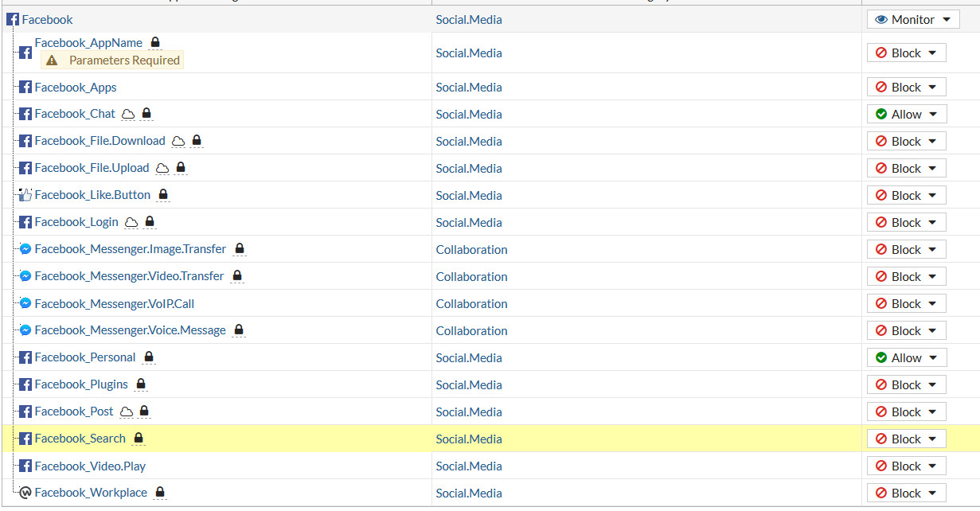Screen dimensions: 980x511
Task: Click the Collaboration category for Facebook_Messenger.Image.Transfer
Action: (x=471, y=249)
